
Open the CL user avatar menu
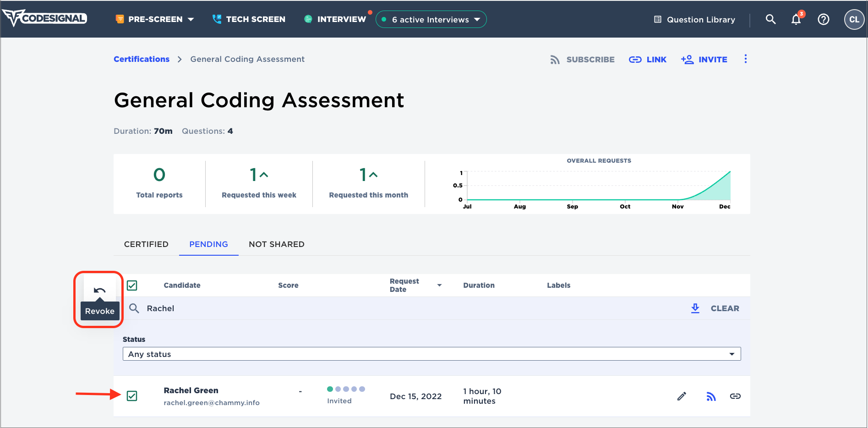click(854, 19)
